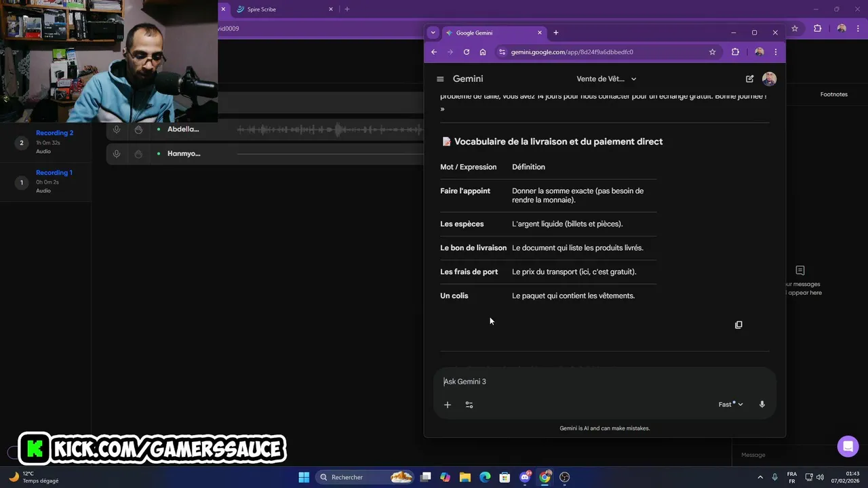868x488 pixels.
Task: Open the Chrome profile avatar in Gemini window
Action: pyautogui.click(x=759, y=52)
